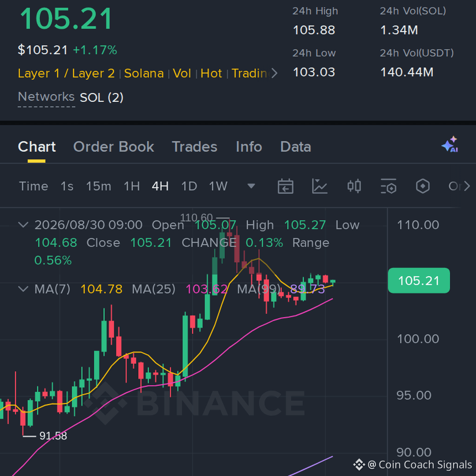Screen dimensions: 476x476
Task: Select the 15m interval
Action: pyautogui.click(x=99, y=186)
